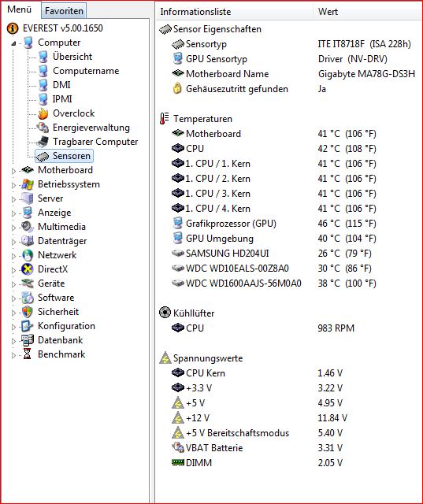Image resolution: width=423 pixels, height=504 pixels.
Task: Click the Benchmark hourglass icon
Action: [28, 354]
